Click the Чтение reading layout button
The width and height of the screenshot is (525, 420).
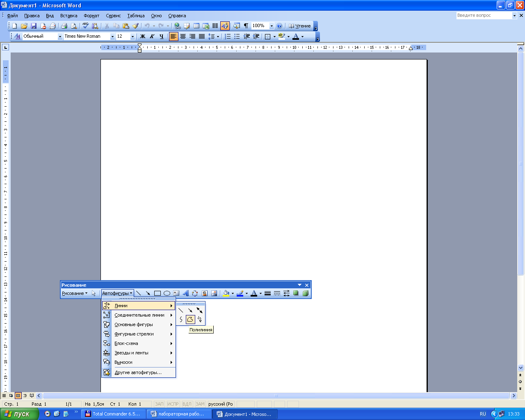[300, 26]
